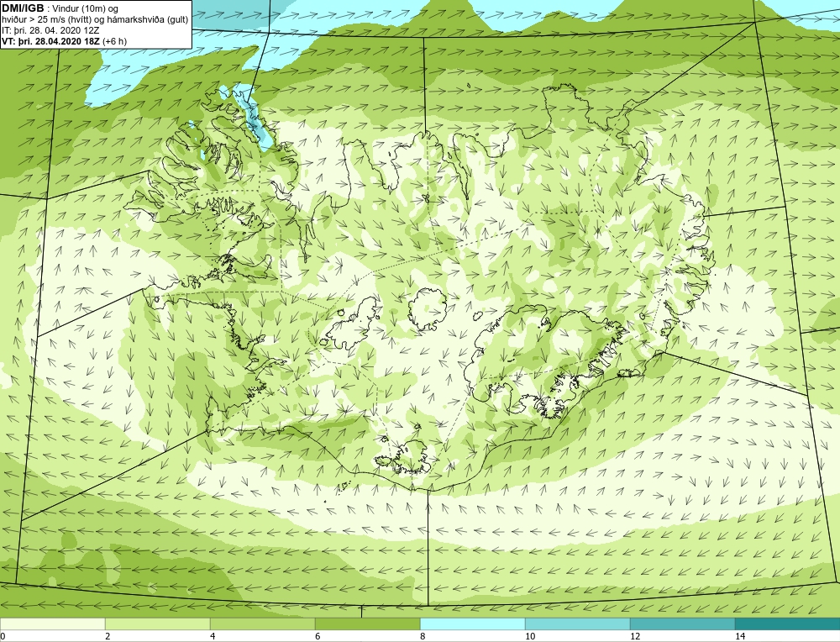Click the 2-4 m/s legend color swatch
840x642 pixels.
[x=158, y=624]
